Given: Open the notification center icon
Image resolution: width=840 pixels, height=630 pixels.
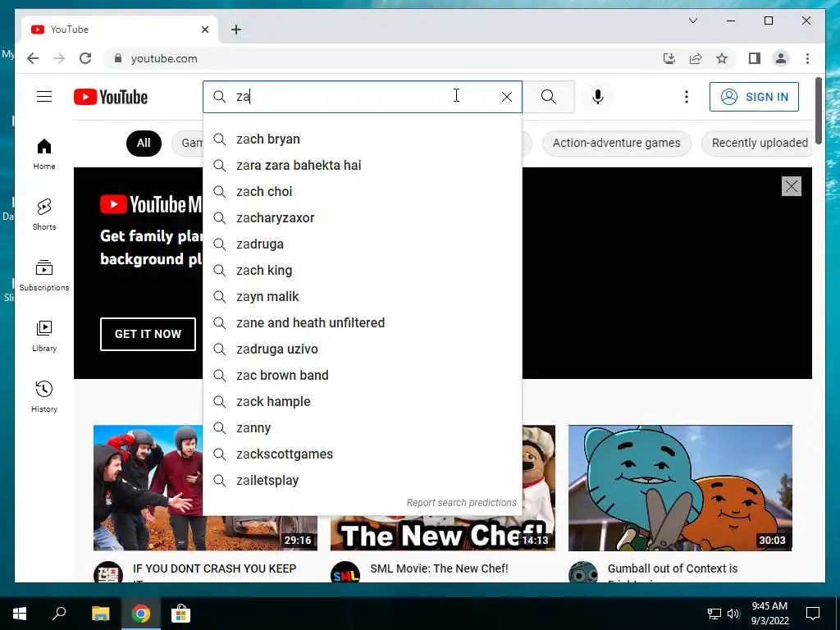Looking at the screenshot, I should coord(813,614).
